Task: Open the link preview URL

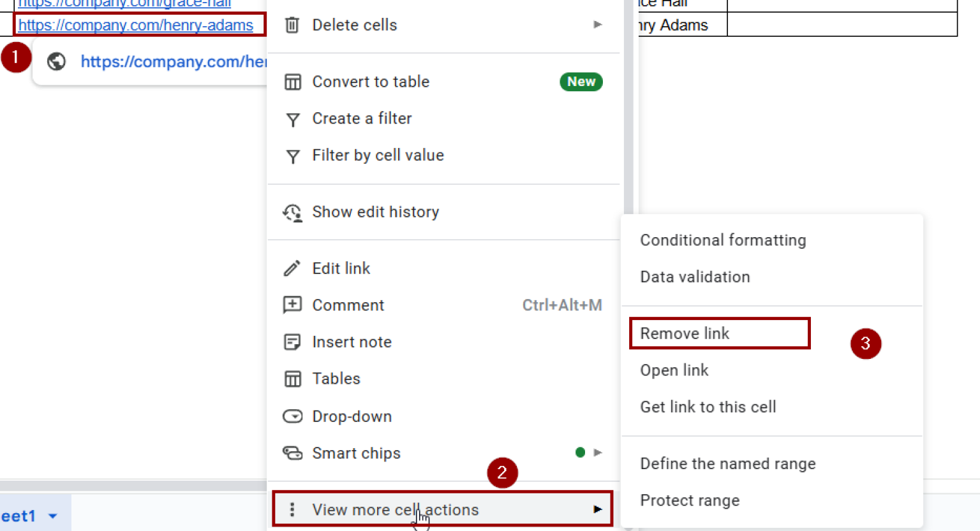Action: [174, 62]
